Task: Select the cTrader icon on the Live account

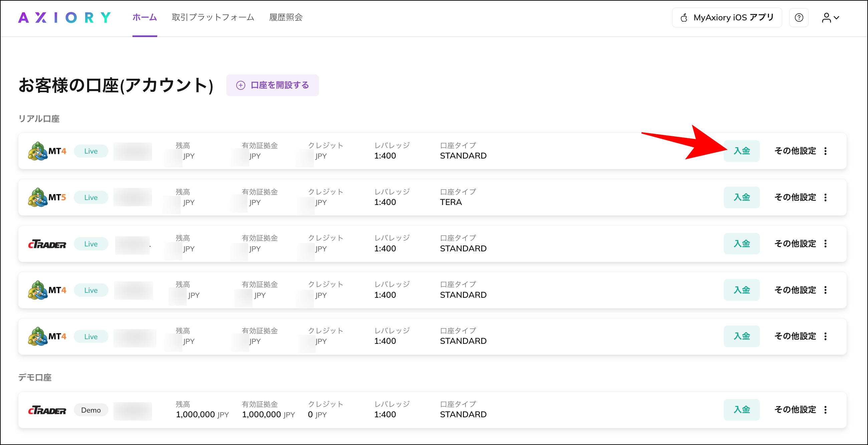Action: tap(47, 243)
